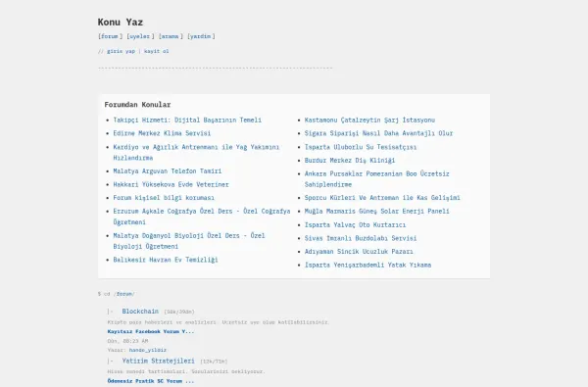View author profile under Blockchain
The height and width of the screenshot is (387, 588).
148,350
